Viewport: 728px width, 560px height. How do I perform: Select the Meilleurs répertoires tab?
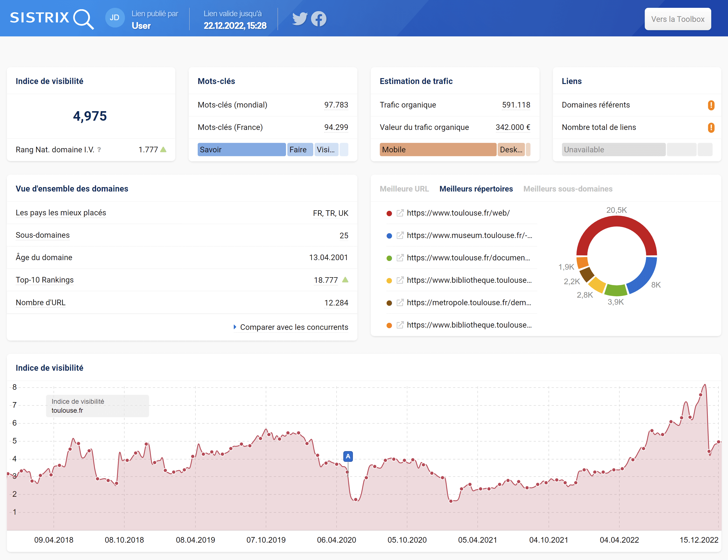[x=476, y=189]
